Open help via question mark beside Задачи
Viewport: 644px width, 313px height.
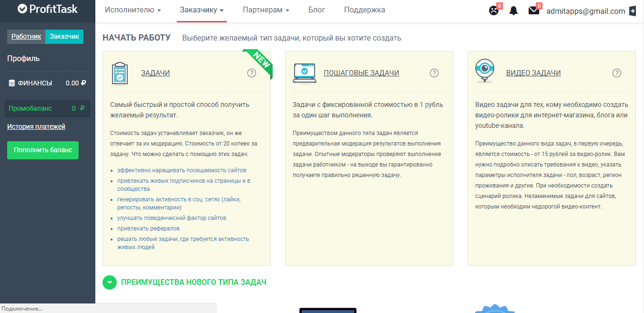click(251, 73)
